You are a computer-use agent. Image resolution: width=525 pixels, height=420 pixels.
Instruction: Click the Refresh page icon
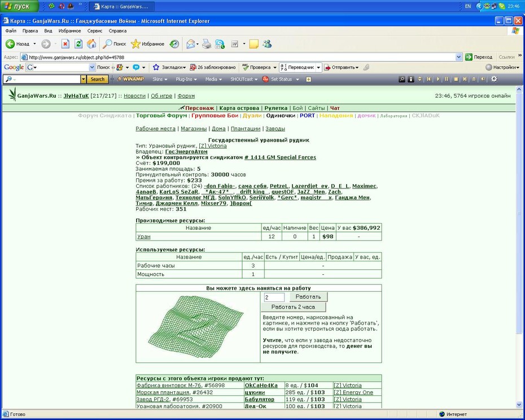(78, 44)
